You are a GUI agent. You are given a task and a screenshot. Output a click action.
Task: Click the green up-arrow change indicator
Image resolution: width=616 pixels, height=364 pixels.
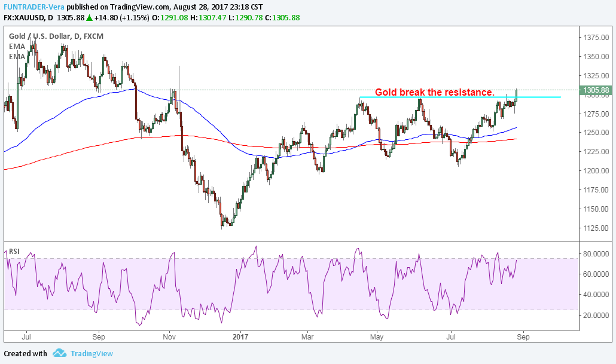90,18
